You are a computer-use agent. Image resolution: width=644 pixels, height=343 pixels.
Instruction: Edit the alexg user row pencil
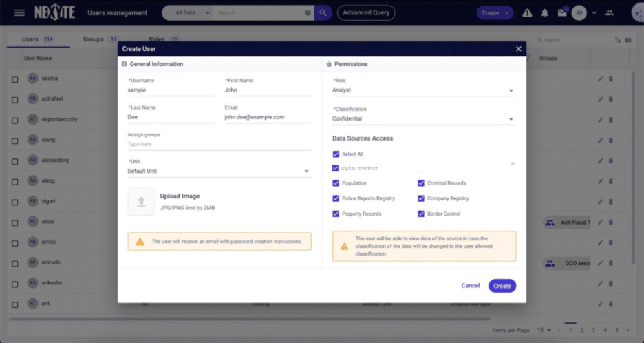601,181
